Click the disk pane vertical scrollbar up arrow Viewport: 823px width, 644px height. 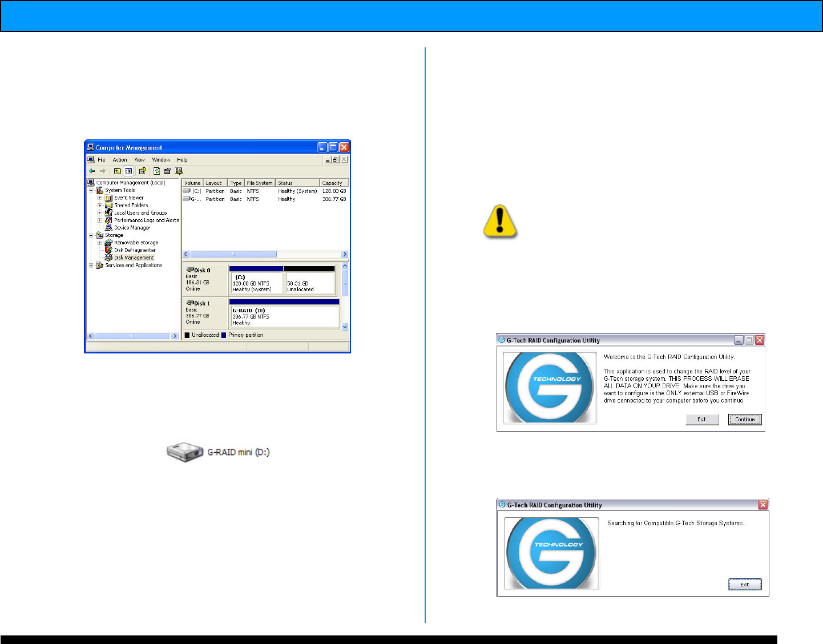point(345,266)
